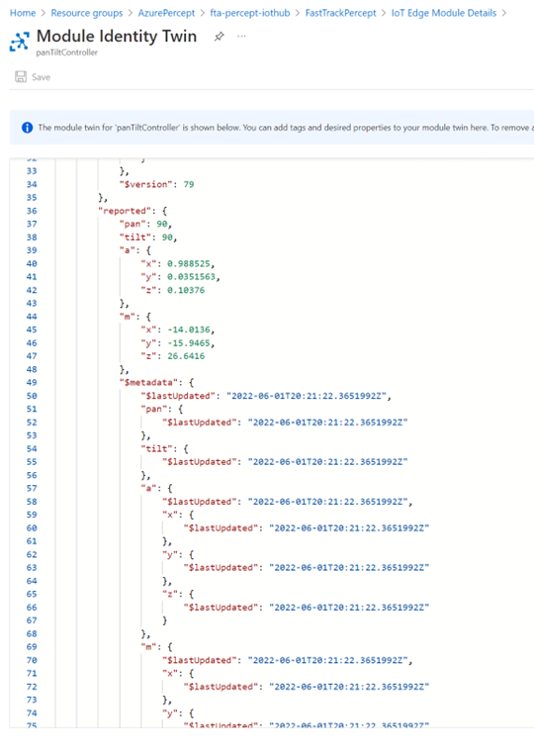This screenshot has width=534, height=756.
Task: Click the Module Identity Twin logo icon
Action: pos(19,42)
